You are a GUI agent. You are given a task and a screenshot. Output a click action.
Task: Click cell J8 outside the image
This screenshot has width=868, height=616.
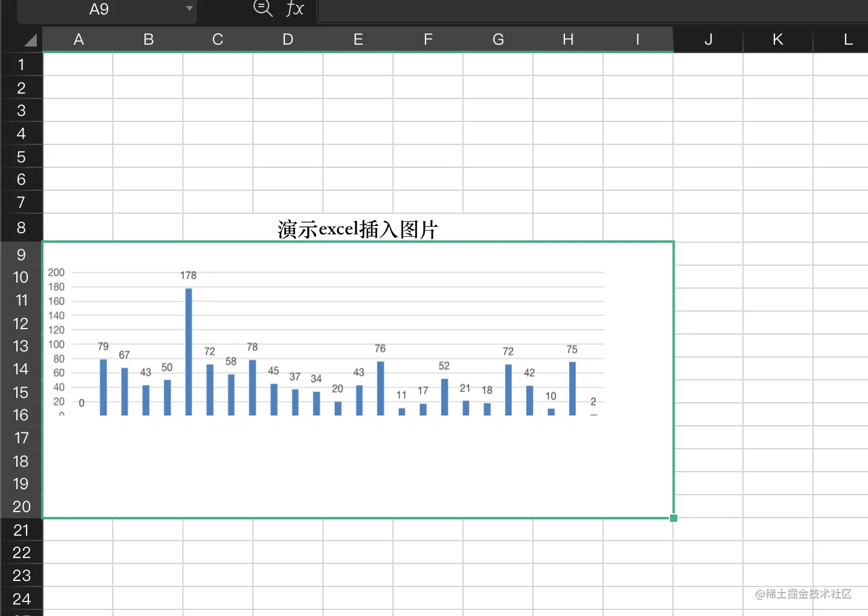click(x=708, y=228)
